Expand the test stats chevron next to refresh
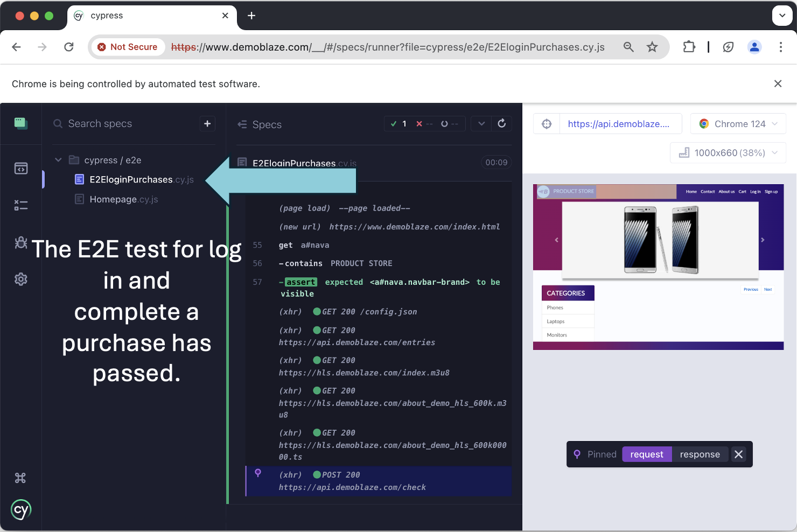 point(481,123)
